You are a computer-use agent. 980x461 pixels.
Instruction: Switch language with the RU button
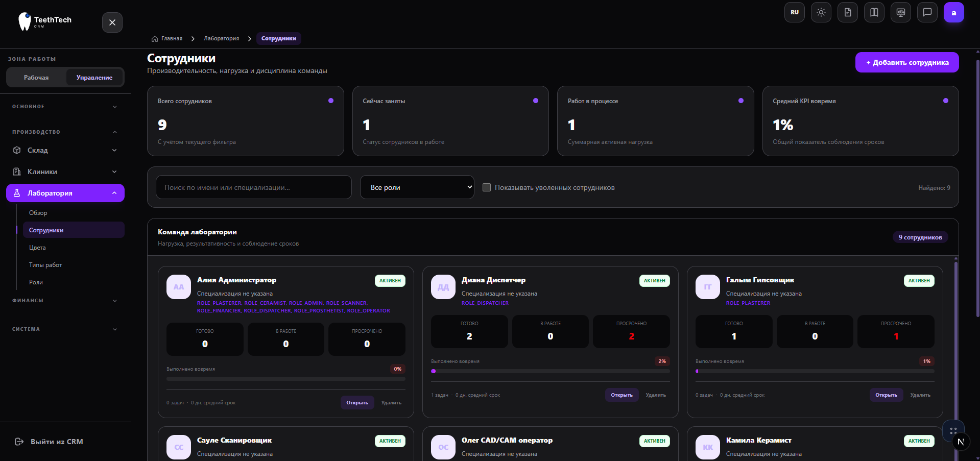795,12
